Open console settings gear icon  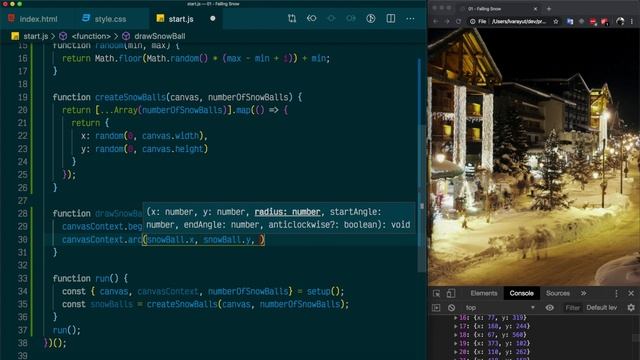(x=631, y=308)
